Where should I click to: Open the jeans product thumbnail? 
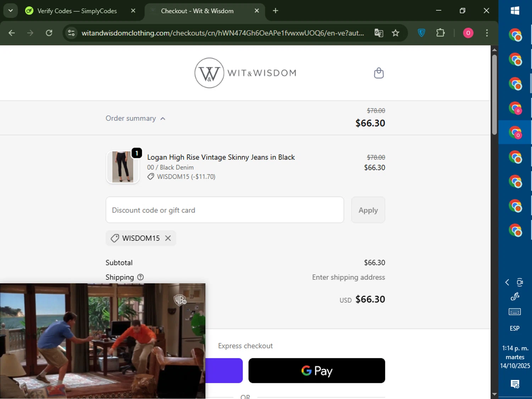tap(123, 167)
